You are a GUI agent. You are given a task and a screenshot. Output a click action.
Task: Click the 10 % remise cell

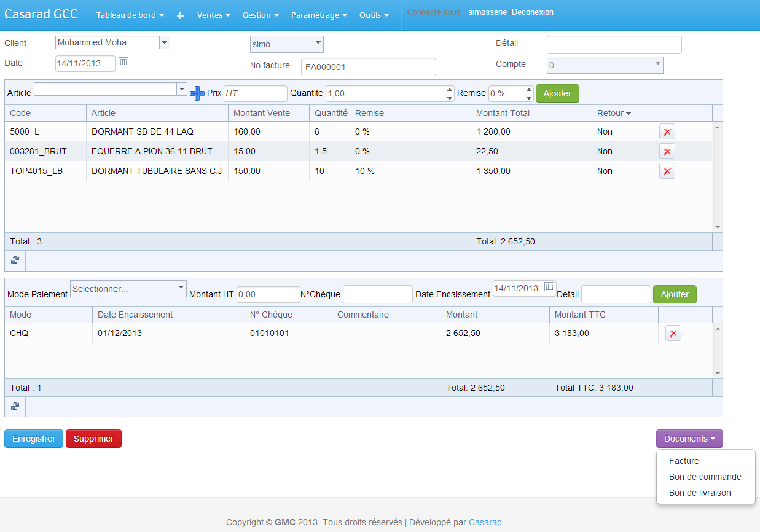[x=410, y=171]
